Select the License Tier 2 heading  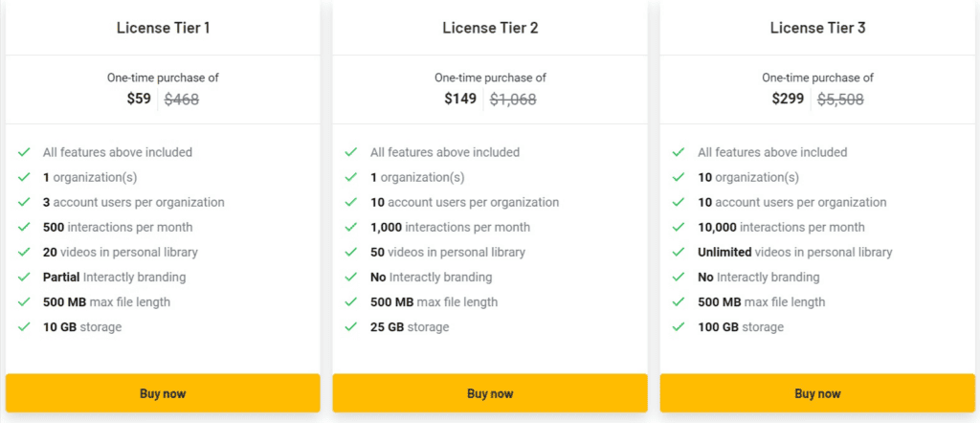[490, 28]
